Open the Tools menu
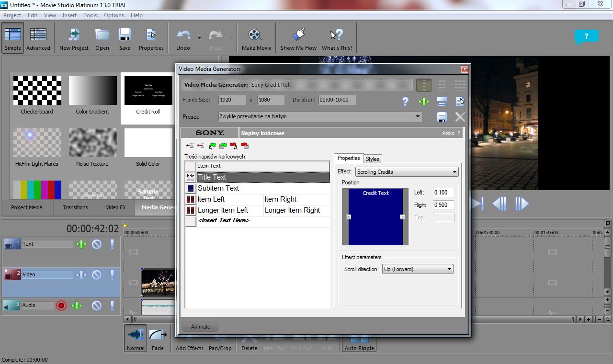This screenshot has height=364, width=613. pyautogui.click(x=91, y=15)
